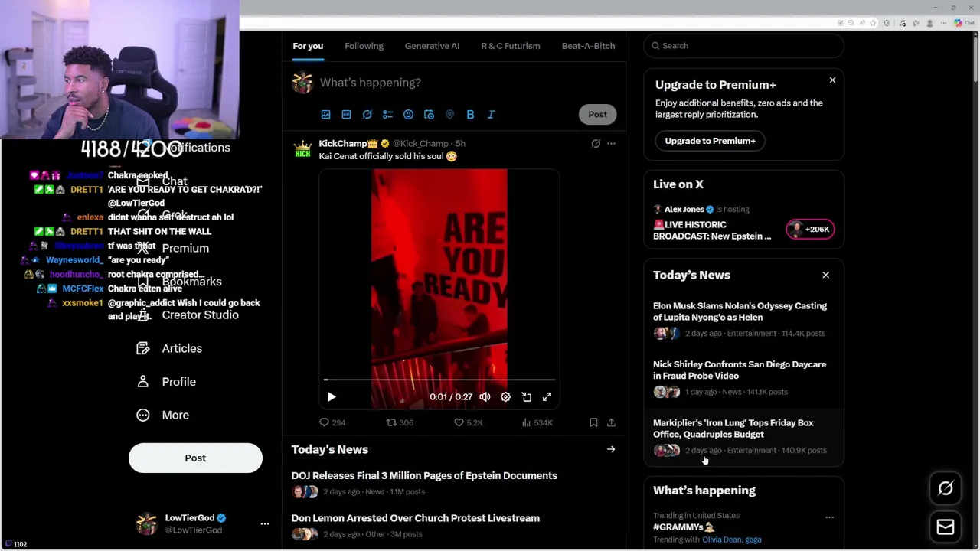Share the KickChamp post

click(x=611, y=422)
